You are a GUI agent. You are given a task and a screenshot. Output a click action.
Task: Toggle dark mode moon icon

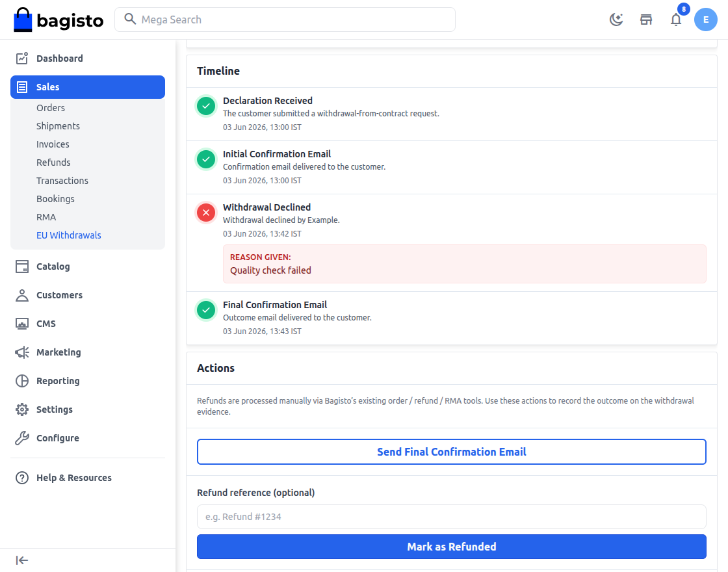point(616,19)
